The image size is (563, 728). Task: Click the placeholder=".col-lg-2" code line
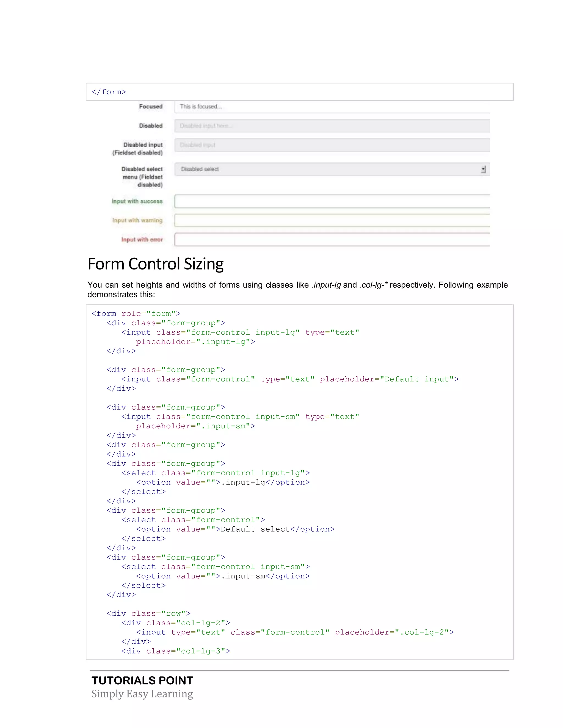[295, 632]
